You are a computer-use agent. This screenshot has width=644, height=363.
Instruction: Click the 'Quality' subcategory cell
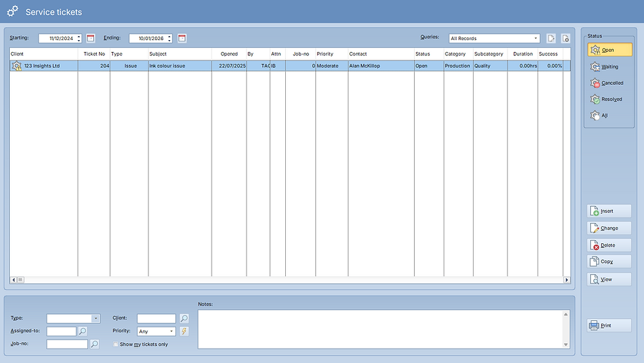pos(490,66)
